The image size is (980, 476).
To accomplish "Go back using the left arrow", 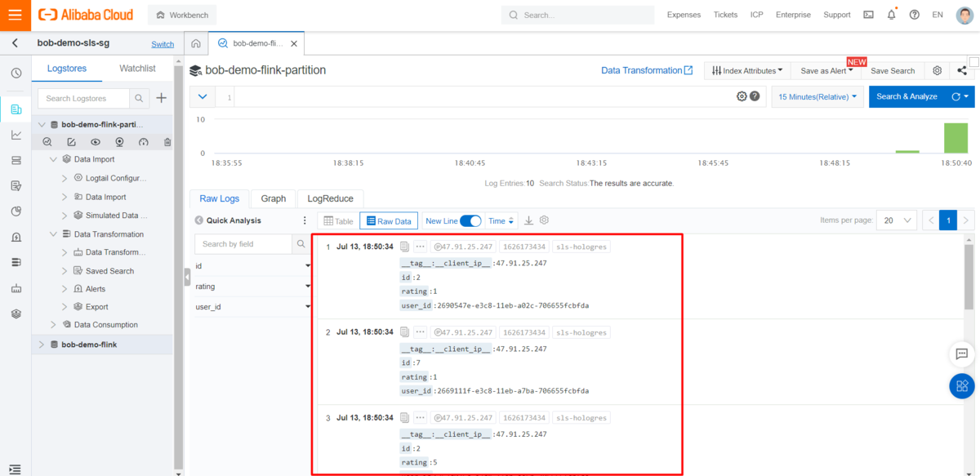I will (x=15, y=43).
